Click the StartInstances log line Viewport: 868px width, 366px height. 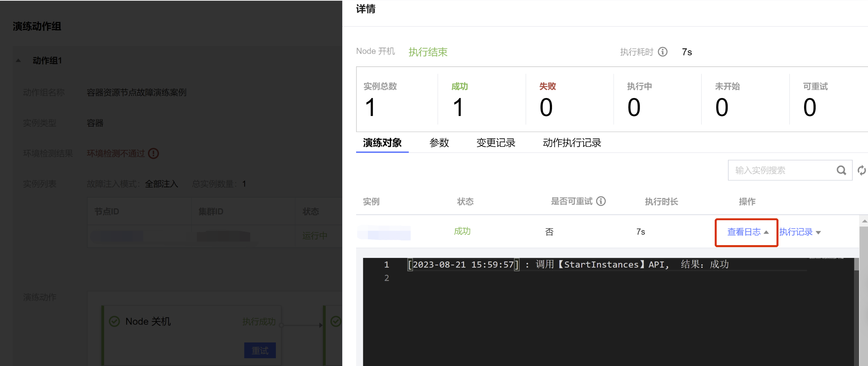point(568,264)
